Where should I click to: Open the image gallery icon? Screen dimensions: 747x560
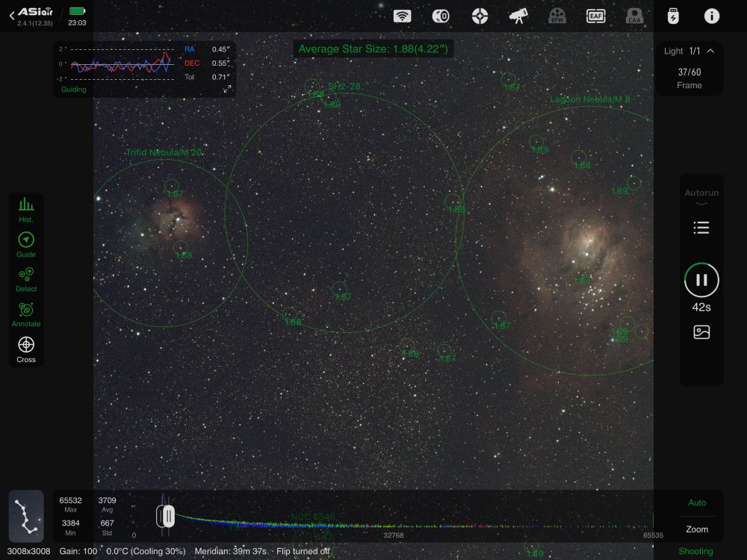click(x=701, y=332)
